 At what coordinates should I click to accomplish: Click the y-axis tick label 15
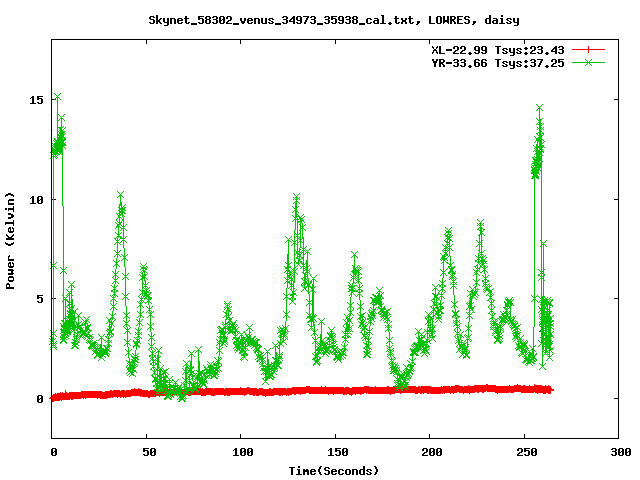(36, 100)
